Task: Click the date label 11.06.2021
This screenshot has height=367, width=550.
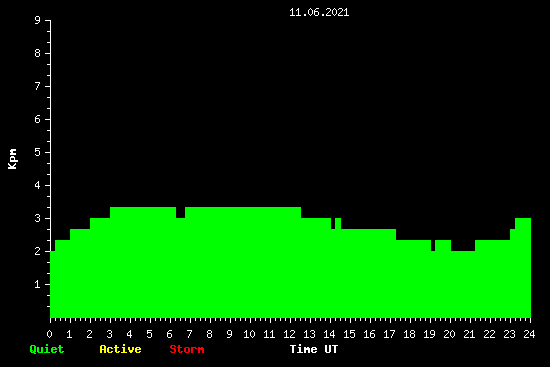Action: [x=319, y=12]
